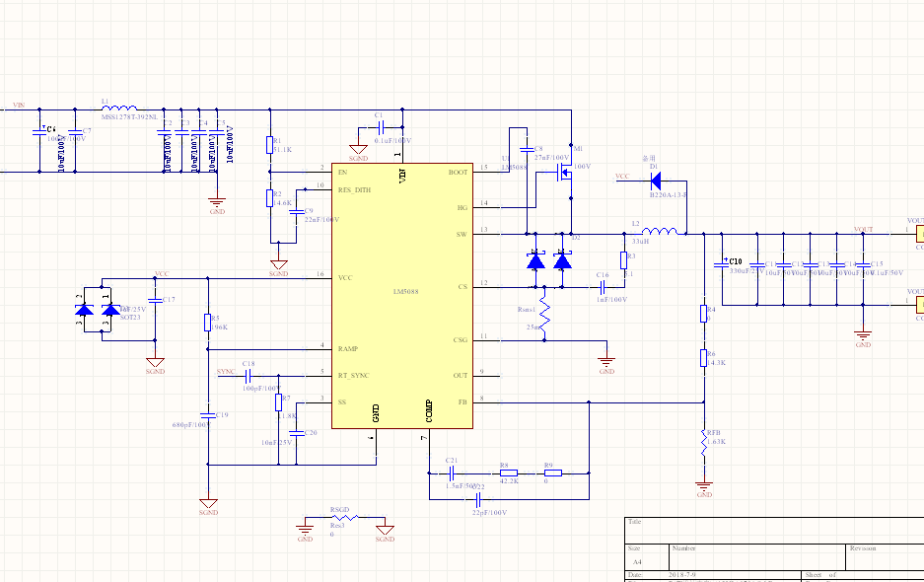Select the LM5088 IC body
The width and height of the screenshot is (924, 582).
(x=402, y=296)
